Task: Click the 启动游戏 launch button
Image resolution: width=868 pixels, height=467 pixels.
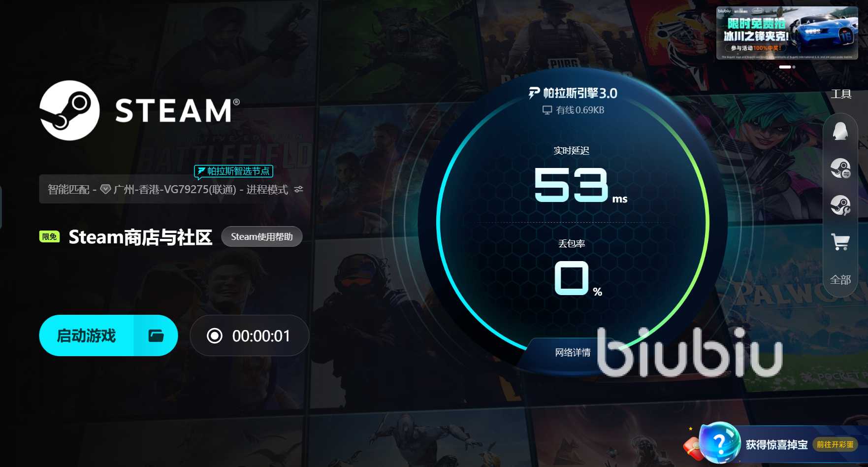Action: click(x=87, y=335)
